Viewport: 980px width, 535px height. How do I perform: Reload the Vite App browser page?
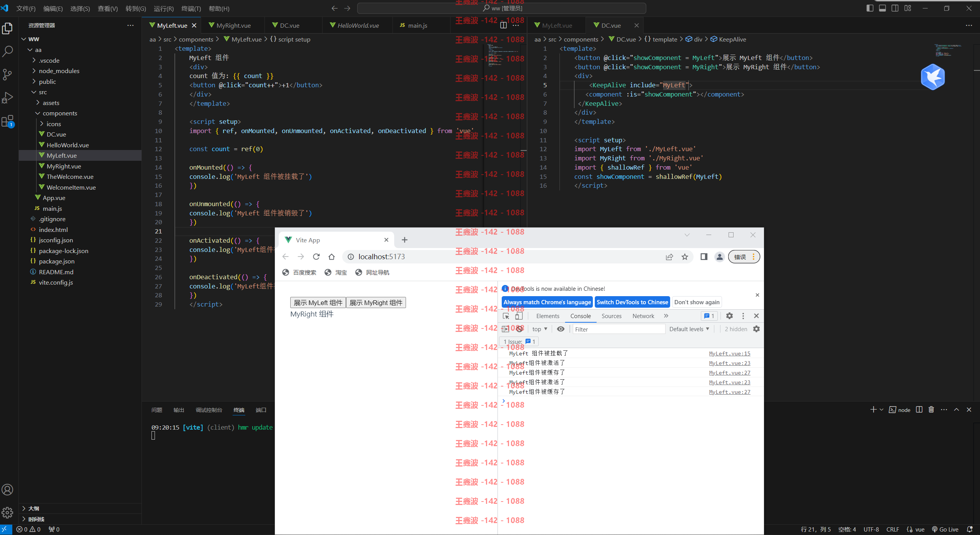[x=316, y=257]
